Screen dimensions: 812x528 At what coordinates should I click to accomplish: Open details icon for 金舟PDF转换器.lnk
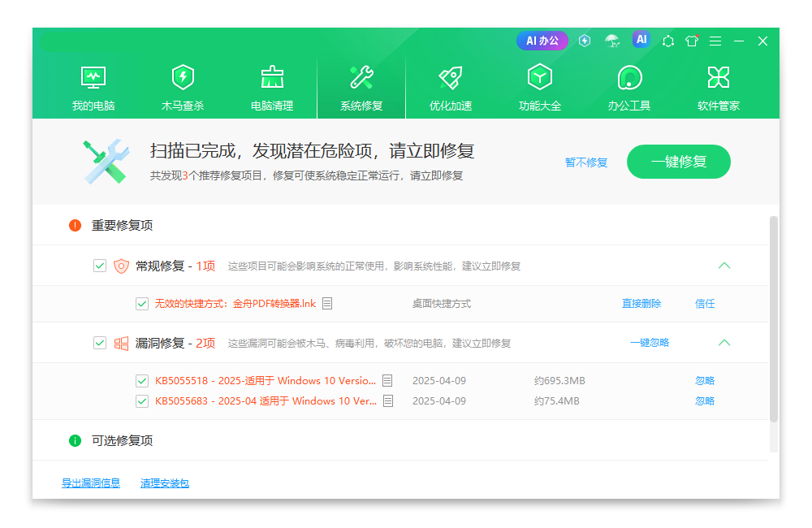(x=327, y=303)
